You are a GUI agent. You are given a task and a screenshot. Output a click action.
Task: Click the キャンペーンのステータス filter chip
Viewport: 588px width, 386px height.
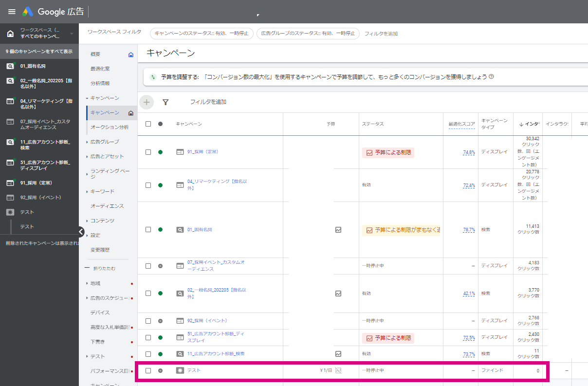point(202,34)
